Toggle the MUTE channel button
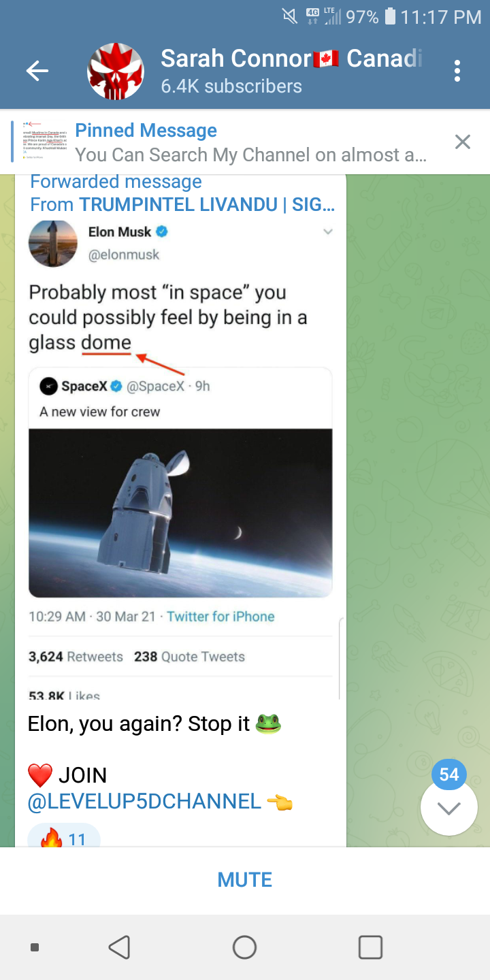Screen dimensions: 490x980 [x=245, y=880]
